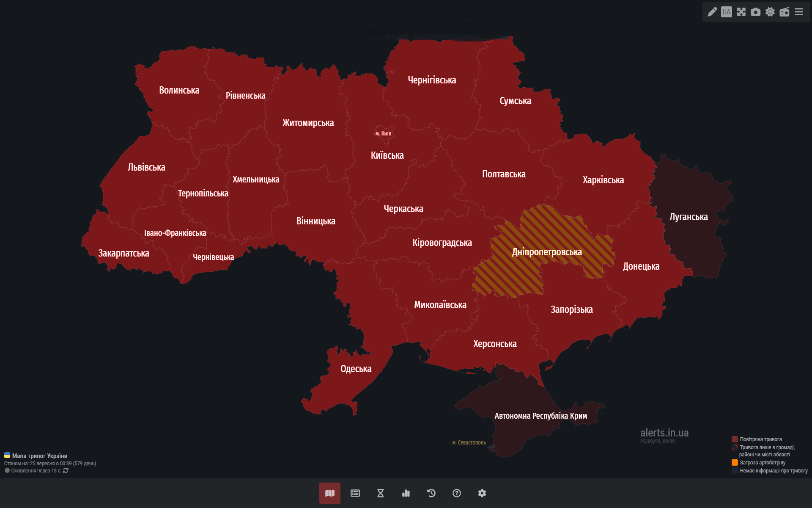Open the hamburger menu
812x508 pixels.
(x=799, y=12)
